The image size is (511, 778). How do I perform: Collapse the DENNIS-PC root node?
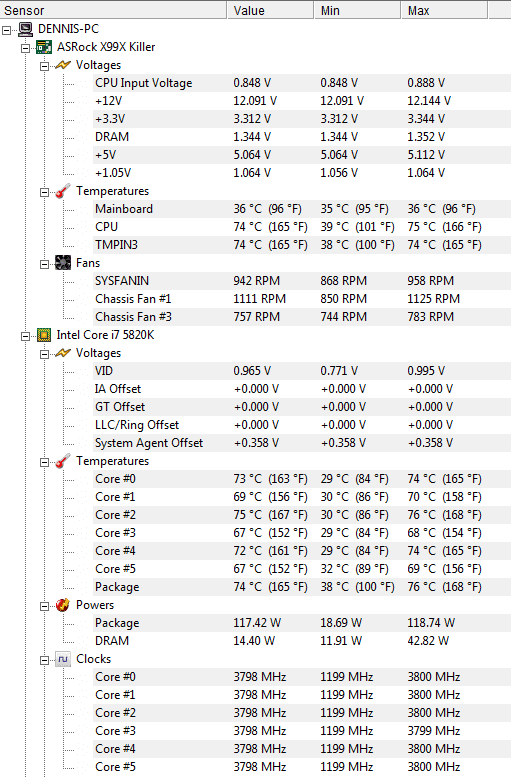[x=6, y=30]
